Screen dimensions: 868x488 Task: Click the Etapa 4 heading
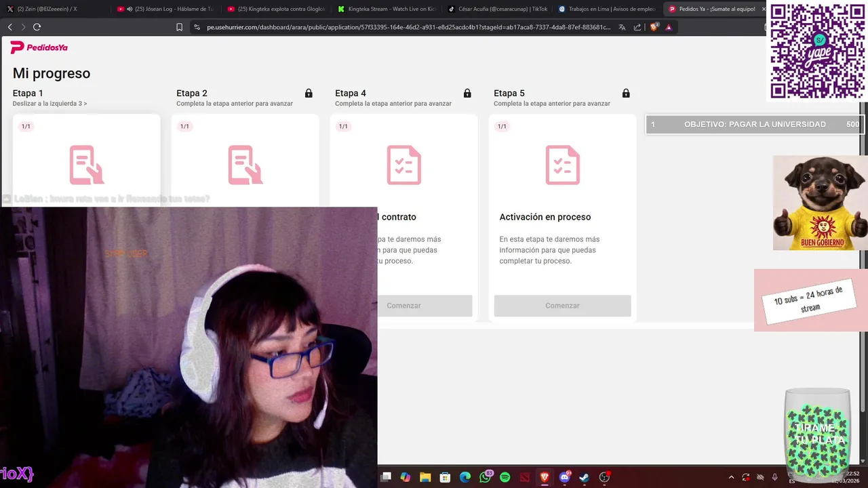(351, 93)
